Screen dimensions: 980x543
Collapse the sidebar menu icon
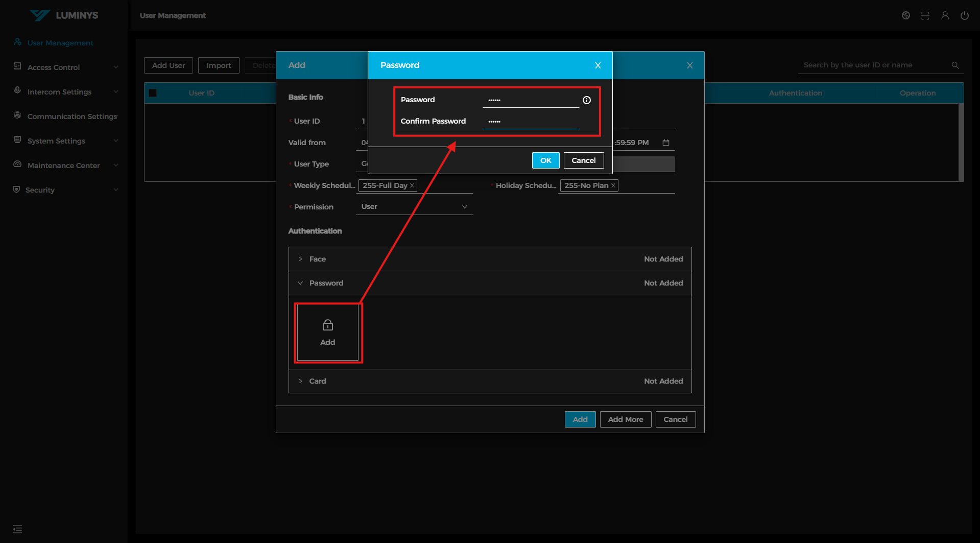click(x=17, y=529)
